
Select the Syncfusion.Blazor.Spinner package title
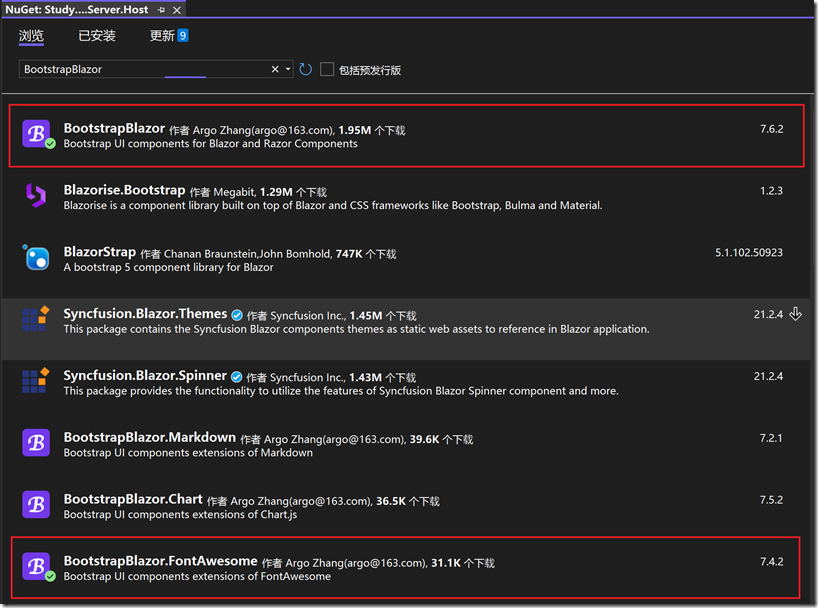coord(145,375)
